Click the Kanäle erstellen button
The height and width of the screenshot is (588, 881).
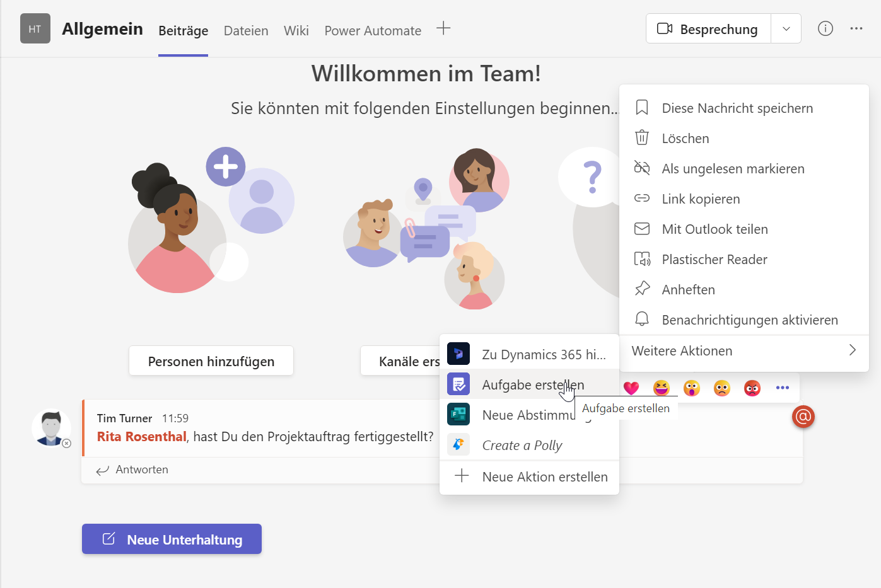[400, 361]
